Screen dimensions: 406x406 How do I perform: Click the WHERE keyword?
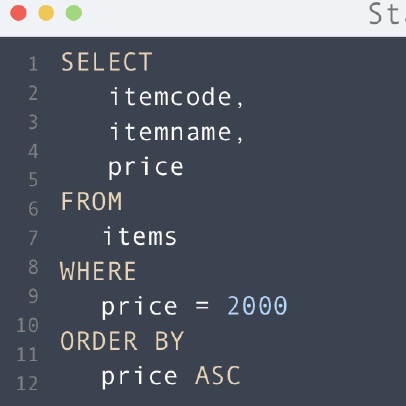point(98,271)
